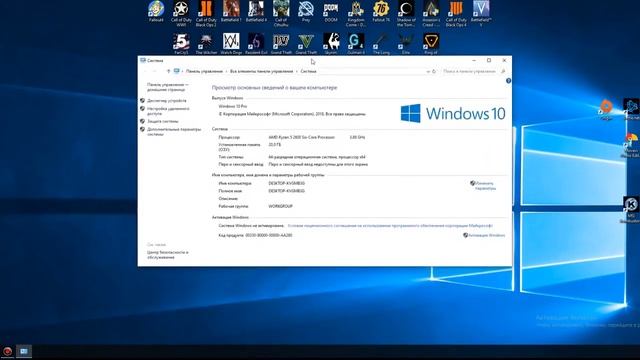Click the 'Активация Windows' link
Screen dimensions: 640x360
[487, 236]
